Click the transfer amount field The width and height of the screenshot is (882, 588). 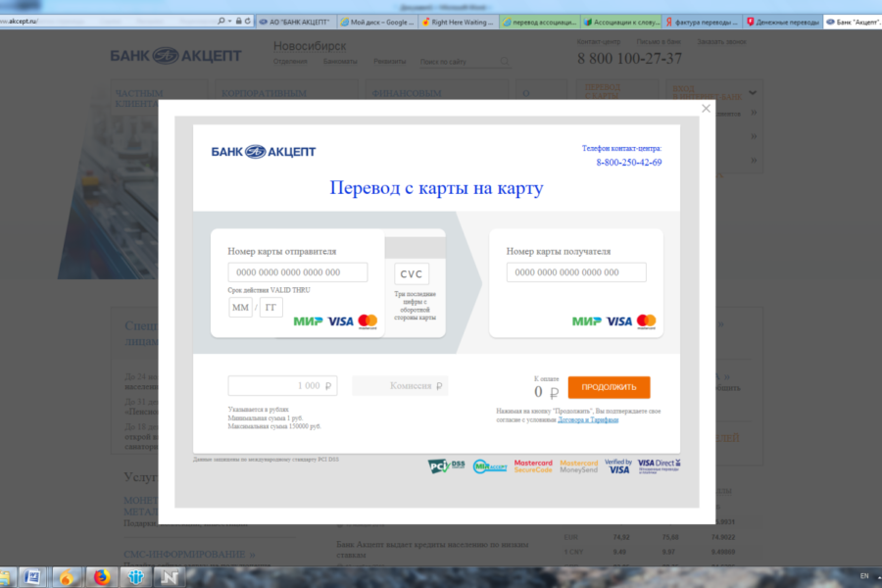tap(283, 386)
